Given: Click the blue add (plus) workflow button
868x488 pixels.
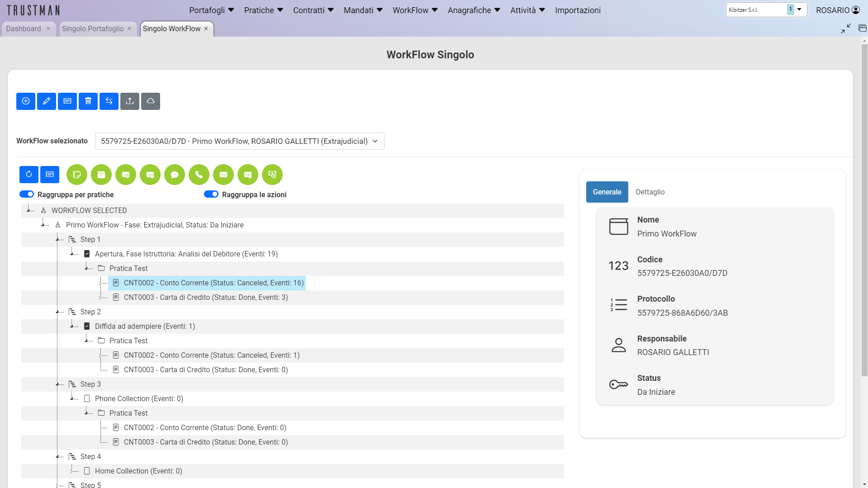Looking at the screenshot, I should [26, 101].
